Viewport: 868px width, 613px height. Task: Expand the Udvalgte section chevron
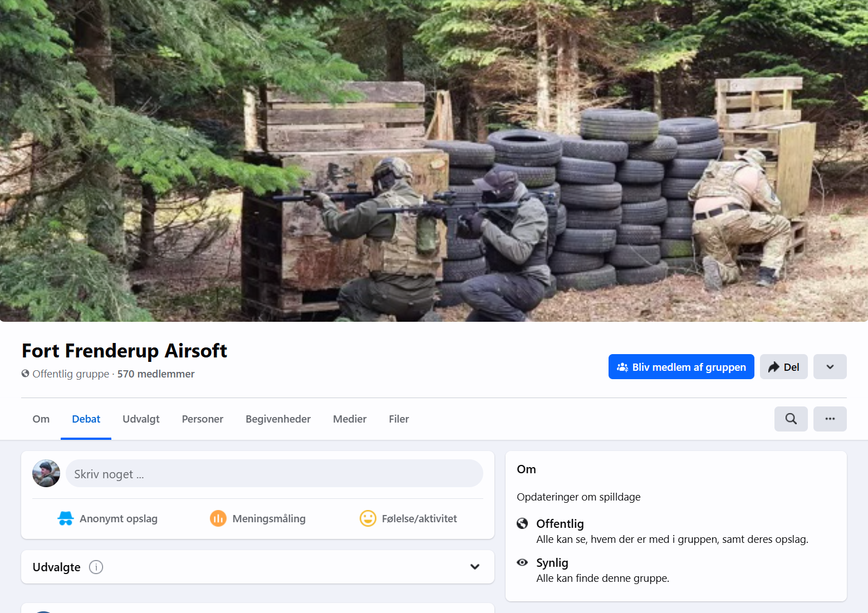(475, 567)
